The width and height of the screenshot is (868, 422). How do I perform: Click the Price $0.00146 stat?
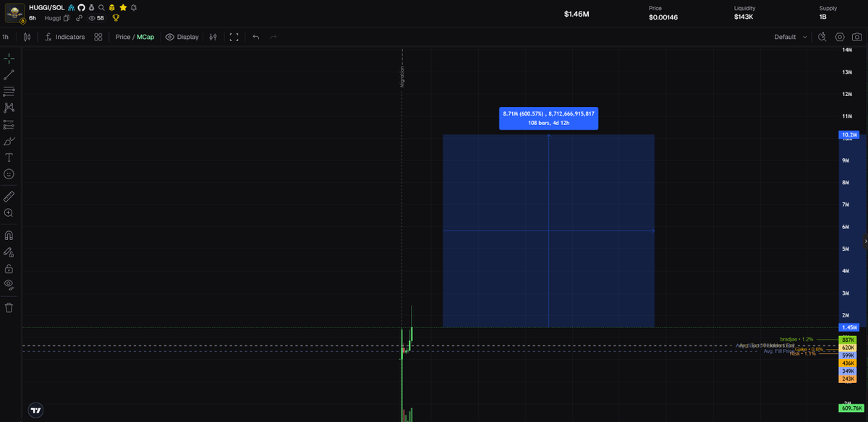(663, 13)
